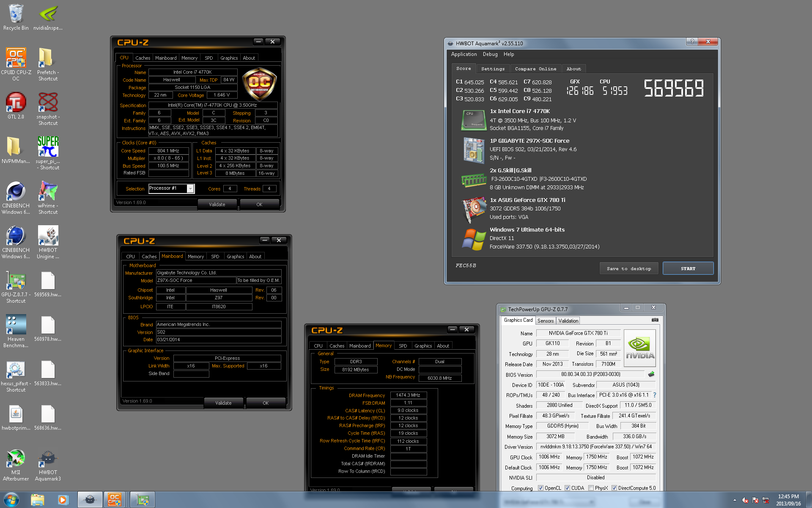Select the Prefetch - Shortcut folder icon
This screenshot has width=812, height=508.
point(48,64)
